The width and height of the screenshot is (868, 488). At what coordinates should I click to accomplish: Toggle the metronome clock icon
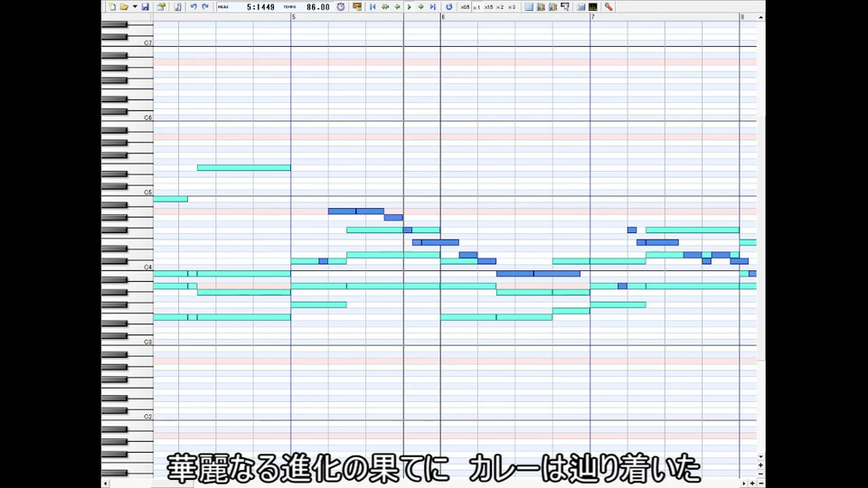pos(341,6)
